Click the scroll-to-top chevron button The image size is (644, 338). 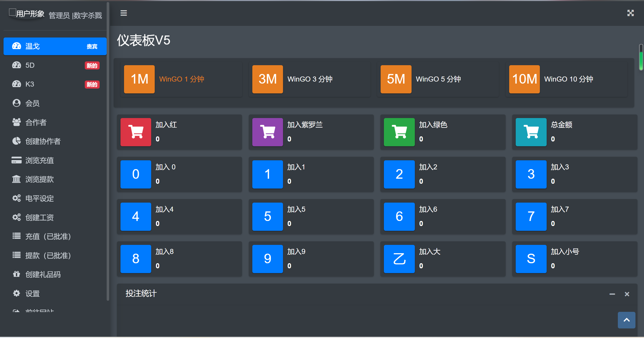pos(626,320)
